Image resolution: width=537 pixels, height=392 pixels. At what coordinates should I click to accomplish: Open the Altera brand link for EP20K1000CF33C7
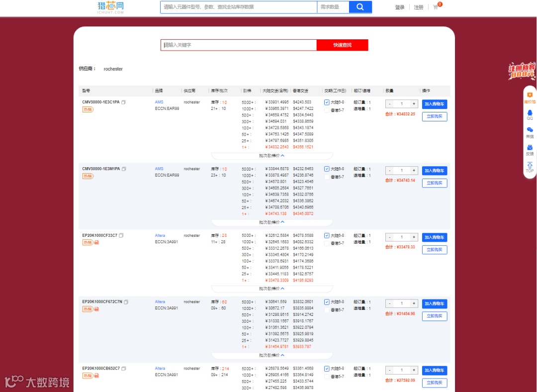tap(160, 235)
